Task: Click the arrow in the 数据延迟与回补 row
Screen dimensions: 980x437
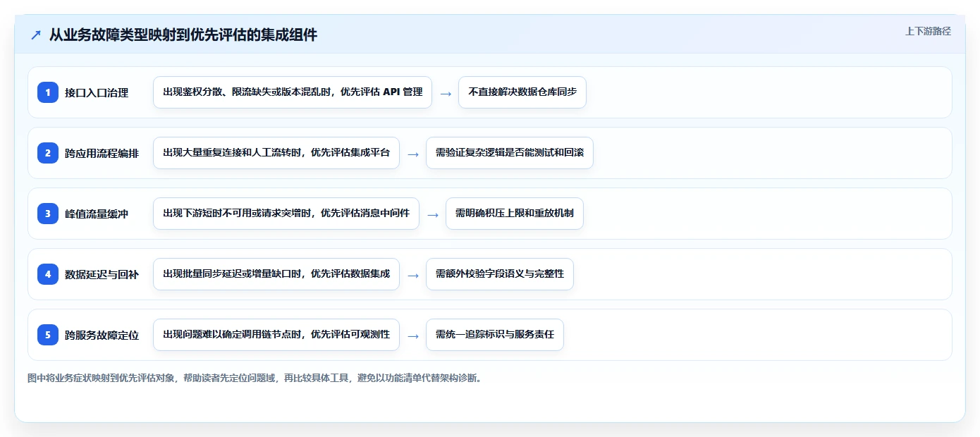Action: point(413,275)
